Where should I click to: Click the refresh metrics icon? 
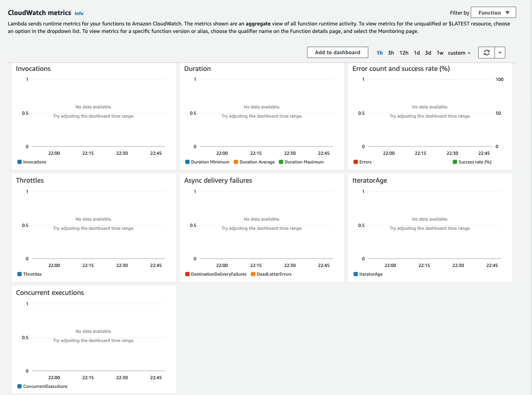coord(487,52)
